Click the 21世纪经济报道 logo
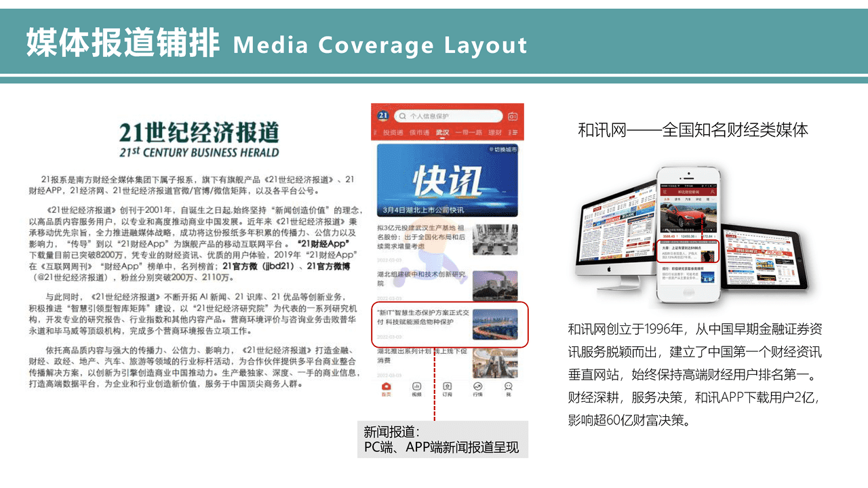The height and width of the screenshot is (488, 868). click(199, 132)
